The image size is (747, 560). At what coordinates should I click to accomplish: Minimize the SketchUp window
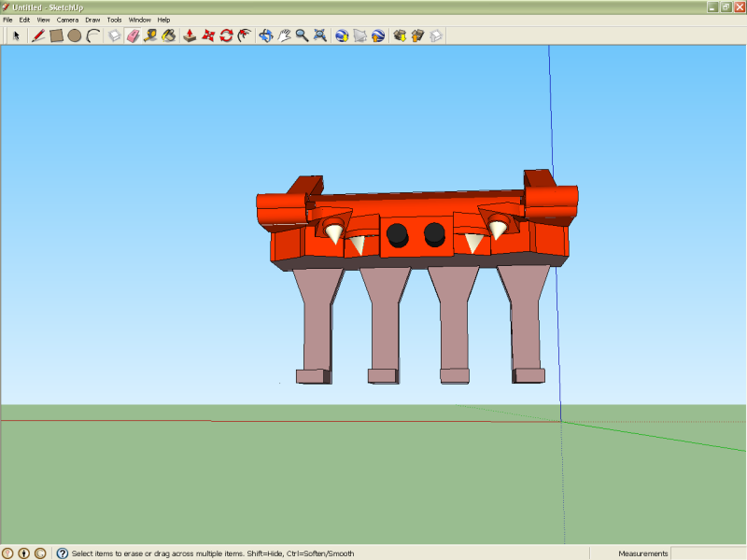(712, 7)
